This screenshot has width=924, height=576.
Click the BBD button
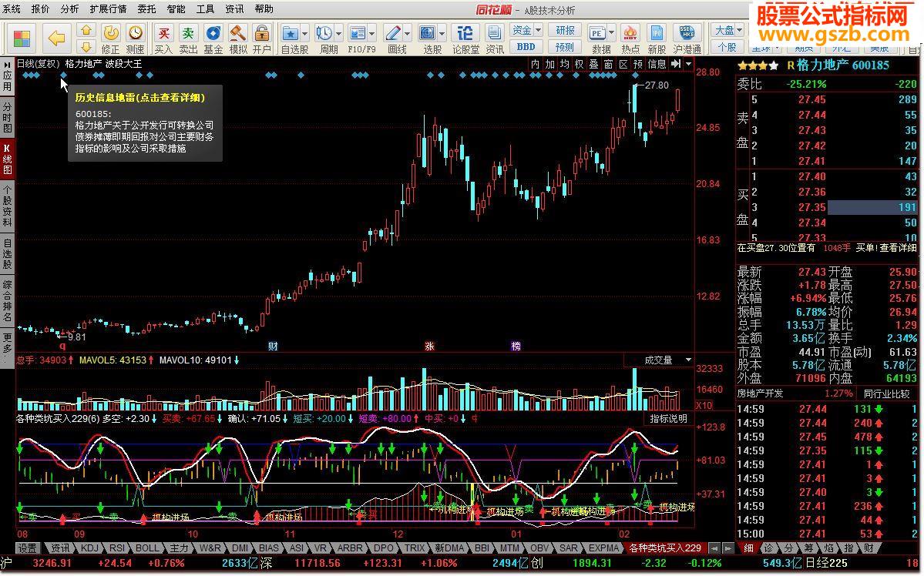tap(526, 46)
